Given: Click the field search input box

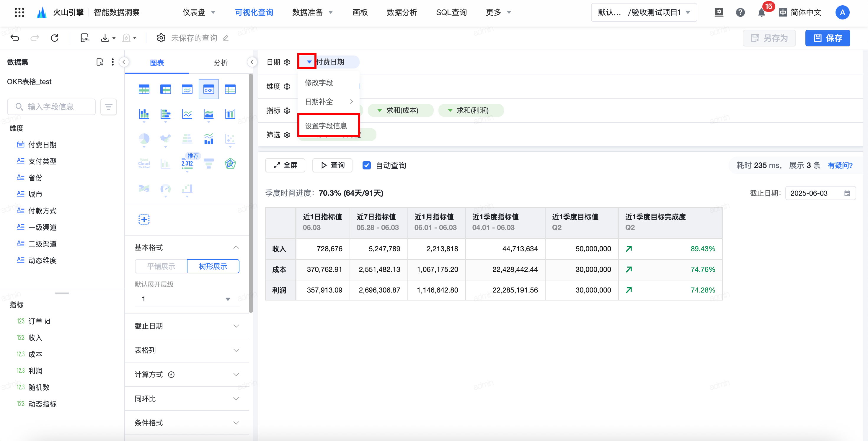Looking at the screenshot, I should tap(51, 107).
